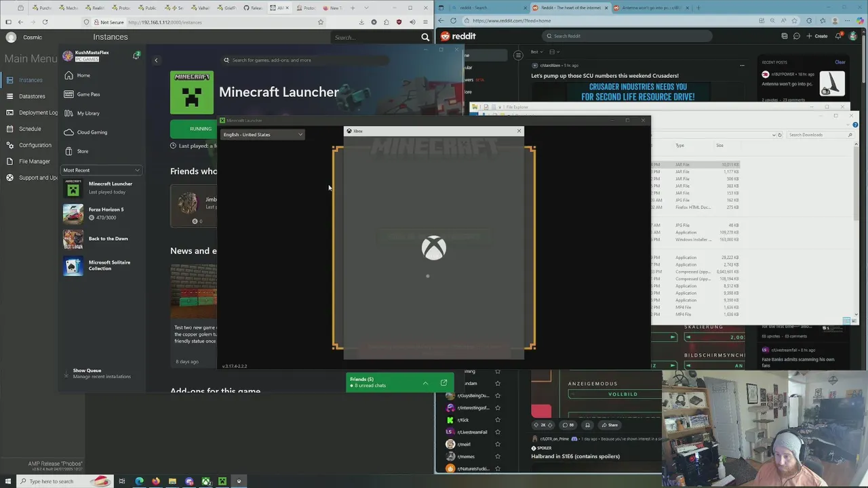Open Windows Start menu

(7, 481)
